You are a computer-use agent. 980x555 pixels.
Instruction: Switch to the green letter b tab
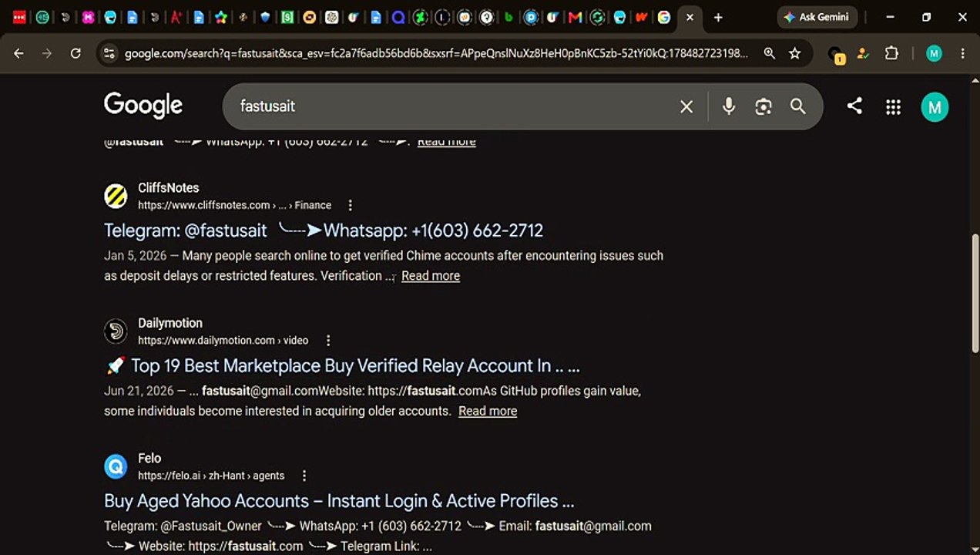coord(508,17)
